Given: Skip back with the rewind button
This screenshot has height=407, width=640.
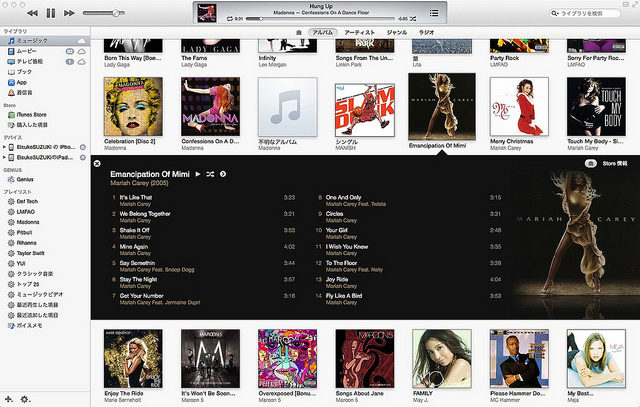Looking at the screenshot, I should [x=32, y=13].
